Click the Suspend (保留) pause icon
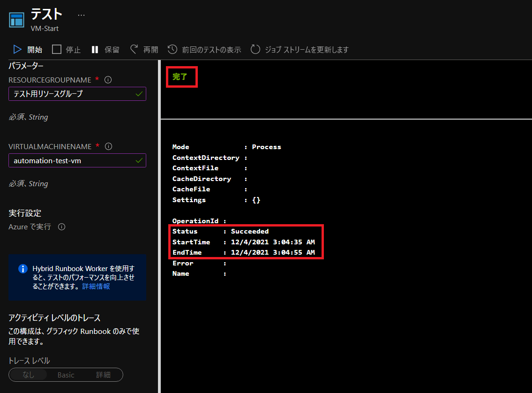This screenshot has height=393, width=532. [x=95, y=50]
